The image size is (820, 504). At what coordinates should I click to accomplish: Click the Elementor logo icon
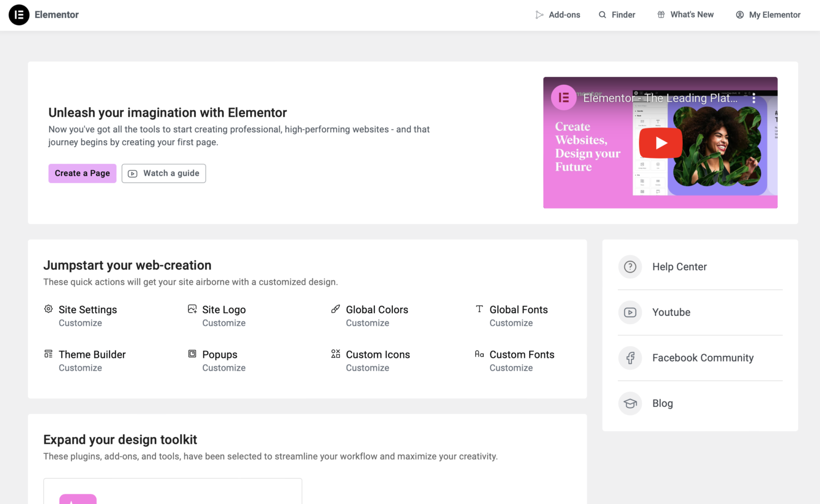(x=19, y=15)
